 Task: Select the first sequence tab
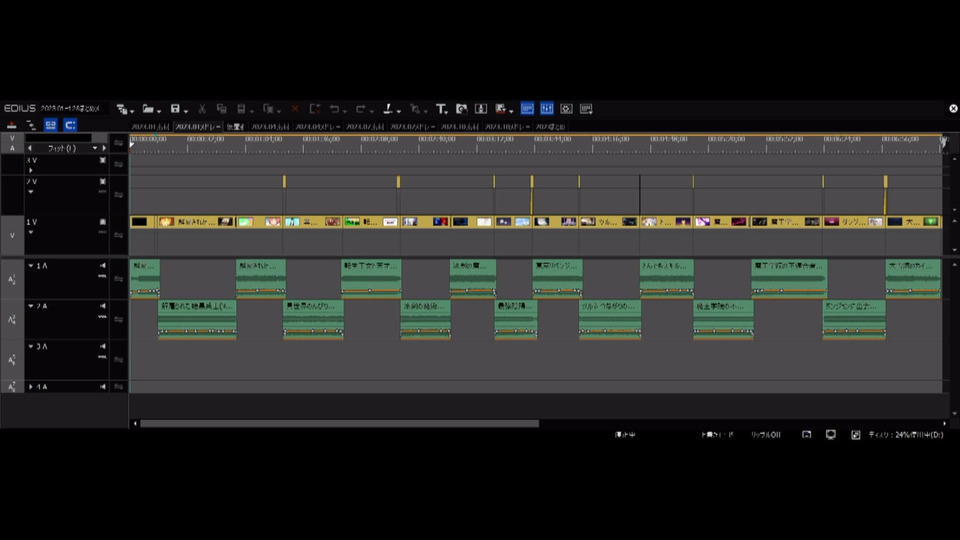pyautogui.click(x=150, y=127)
